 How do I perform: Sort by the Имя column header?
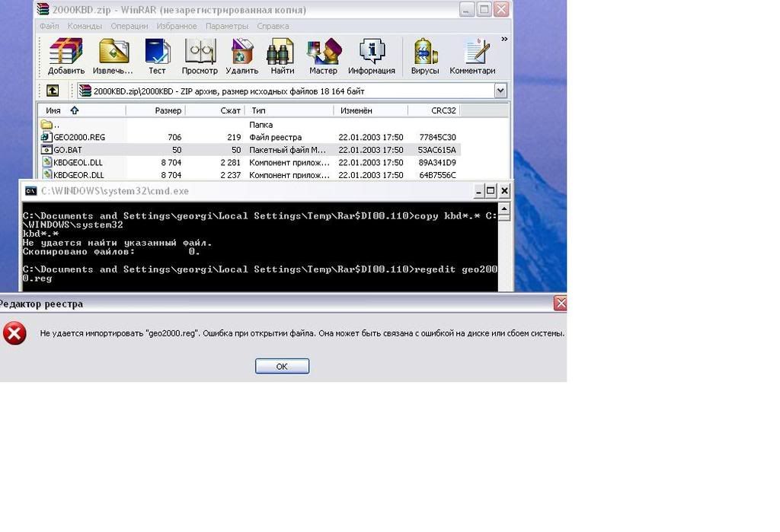click(82, 110)
